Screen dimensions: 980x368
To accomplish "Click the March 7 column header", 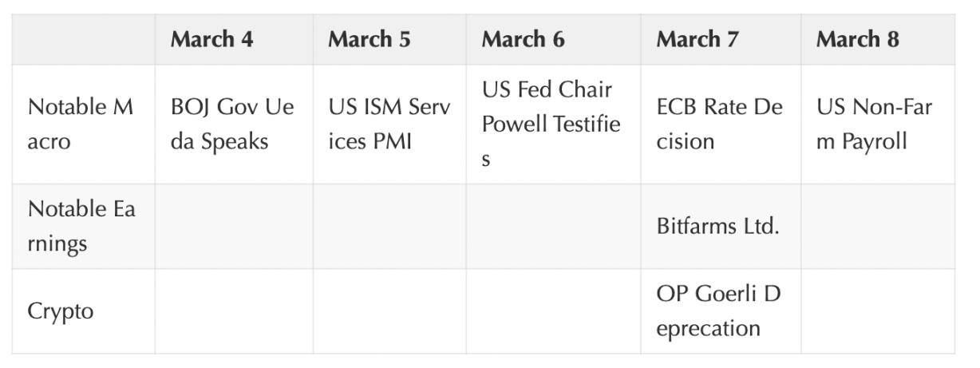I will [x=697, y=39].
